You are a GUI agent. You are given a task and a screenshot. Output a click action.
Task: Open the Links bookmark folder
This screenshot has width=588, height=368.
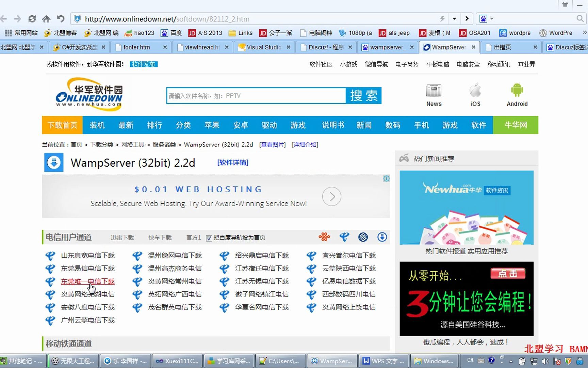(x=241, y=33)
